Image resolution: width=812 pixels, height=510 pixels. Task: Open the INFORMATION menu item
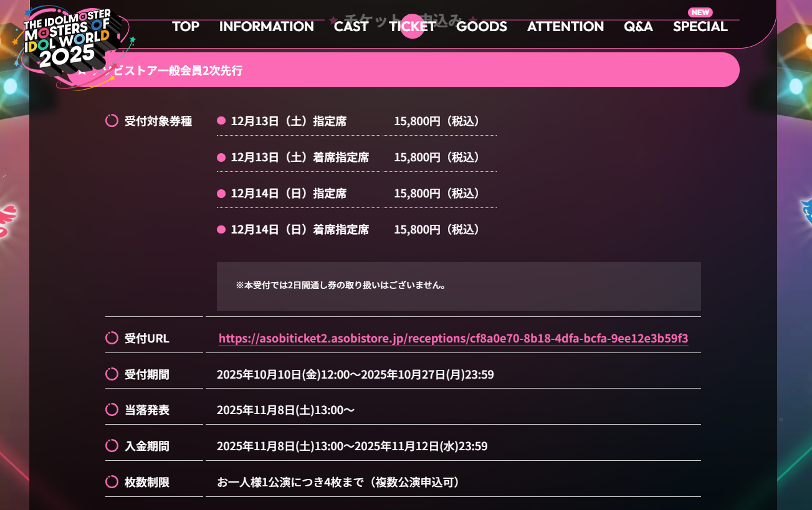click(x=267, y=27)
